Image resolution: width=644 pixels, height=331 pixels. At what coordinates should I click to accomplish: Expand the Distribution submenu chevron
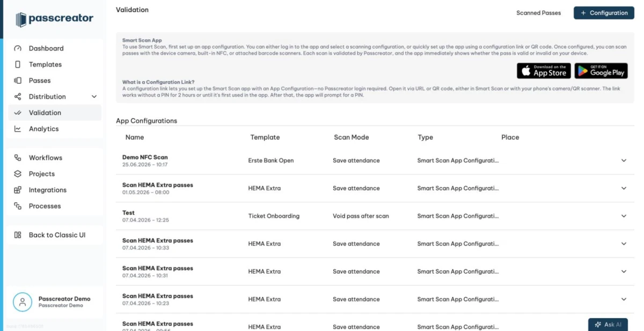pos(94,97)
